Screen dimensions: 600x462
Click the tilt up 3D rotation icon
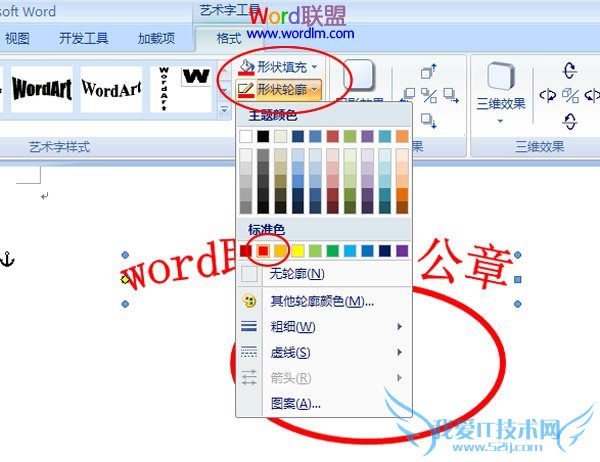[x=570, y=70]
